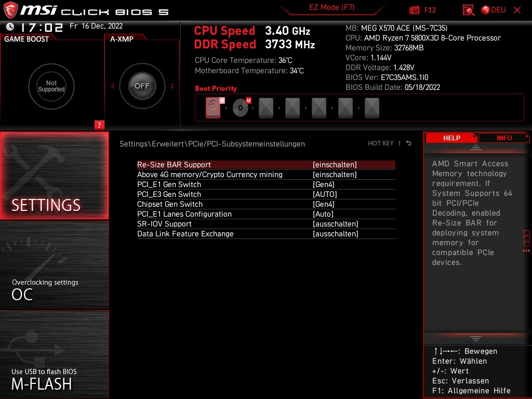532x399 pixels.
Task: Toggle the A-XMP OFF knob
Action: point(142,86)
